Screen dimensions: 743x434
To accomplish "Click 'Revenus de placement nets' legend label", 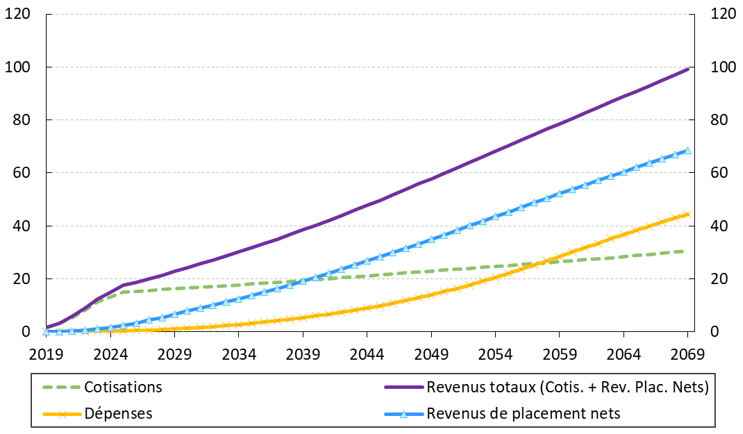I will pyautogui.click(x=524, y=413).
